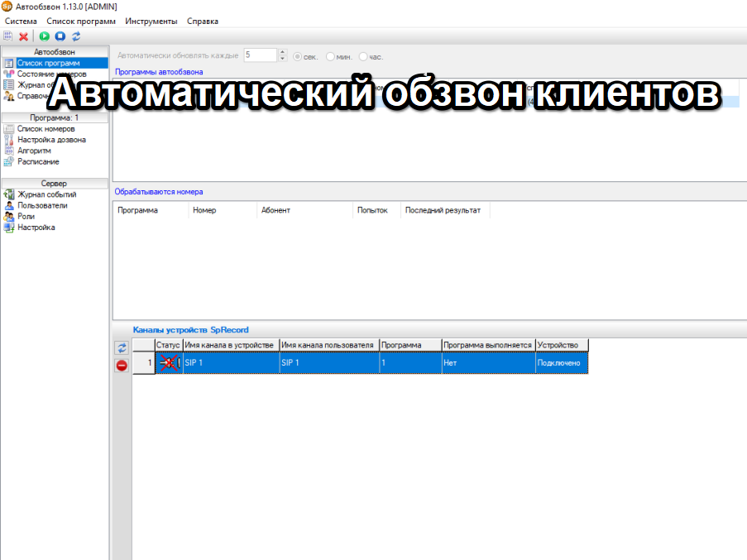Click the first toolbar icon with list
This screenshot has height=560, width=747.
(x=8, y=36)
